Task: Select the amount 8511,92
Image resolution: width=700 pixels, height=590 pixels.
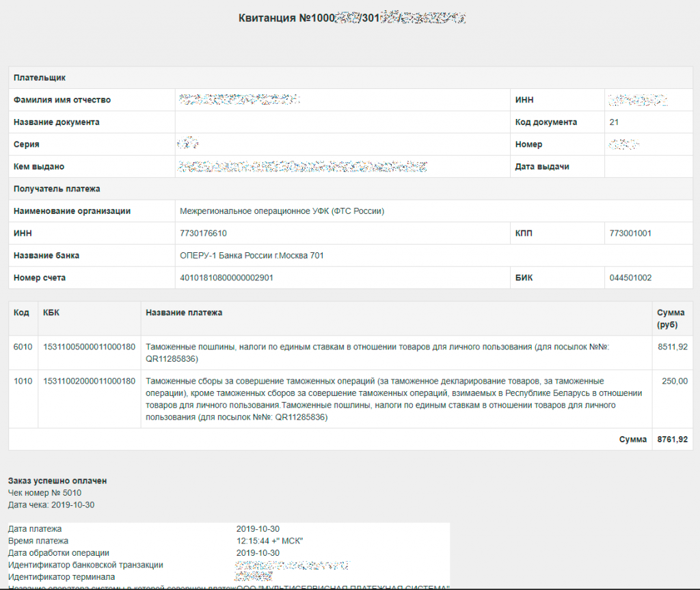Action: [672, 347]
